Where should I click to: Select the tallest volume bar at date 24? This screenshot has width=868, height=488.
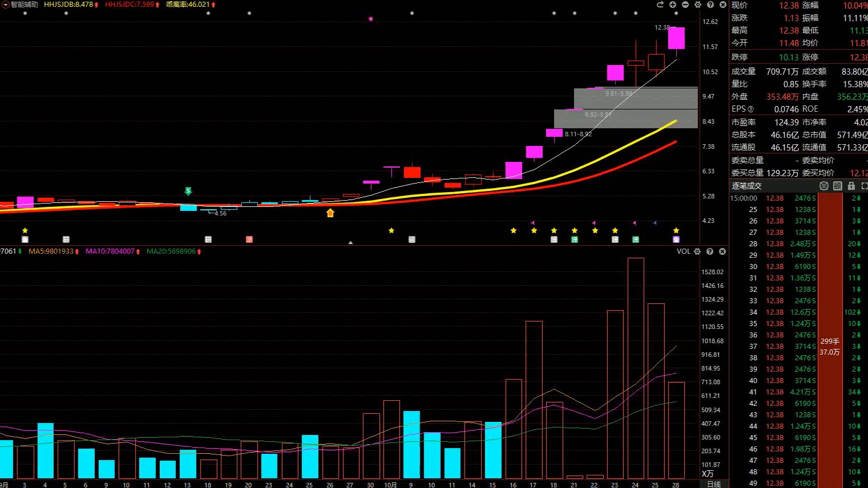point(636,368)
